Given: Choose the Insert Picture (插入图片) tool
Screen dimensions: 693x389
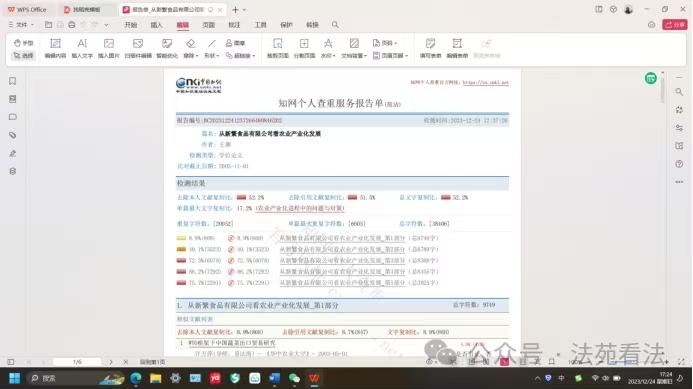Looking at the screenshot, I should (x=109, y=48).
